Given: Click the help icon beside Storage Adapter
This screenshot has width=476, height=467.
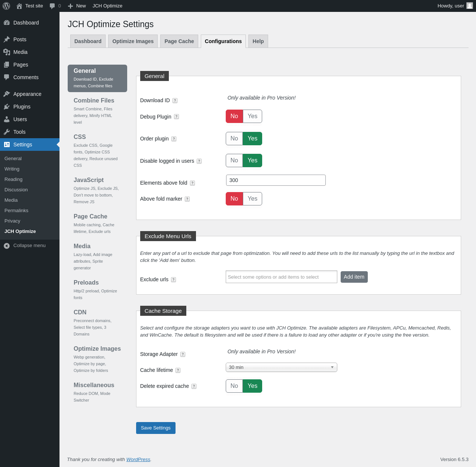Looking at the screenshot, I should [183, 354].
